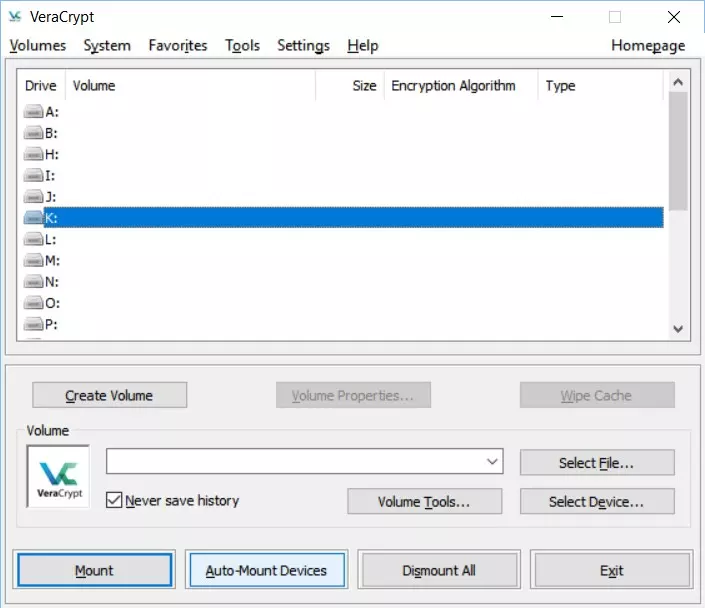Click the Volume column header

click(x=191, y=85)
